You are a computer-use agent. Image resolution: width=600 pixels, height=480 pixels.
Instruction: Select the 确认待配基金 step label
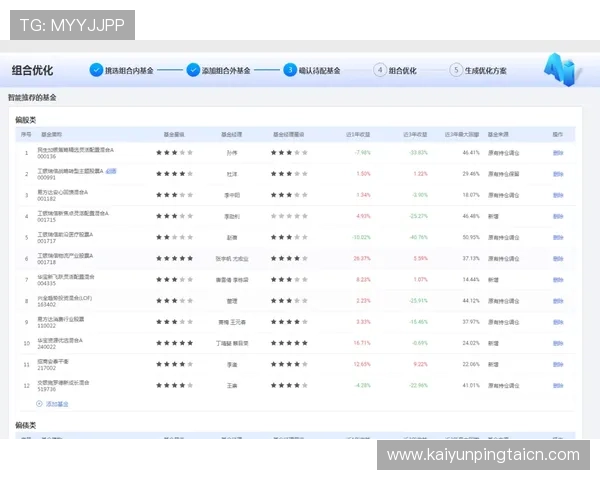tap(320, 70)
